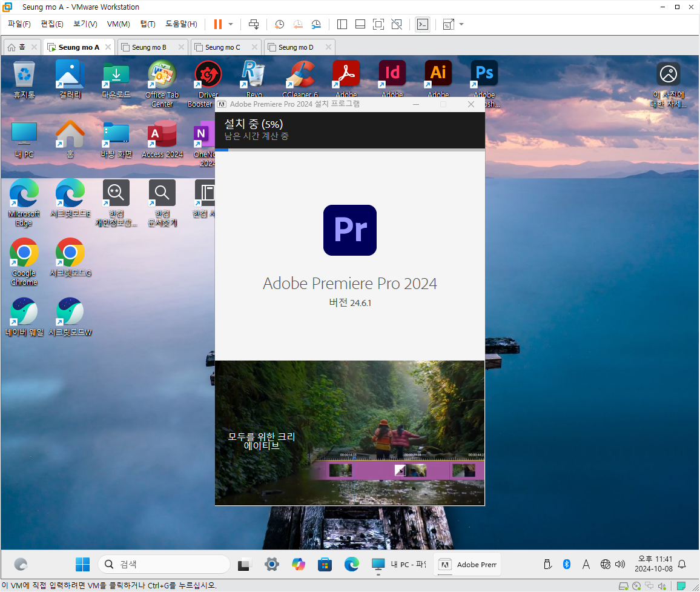
Task: Open Settings gear on the taskbar
Action: point(271,564)
